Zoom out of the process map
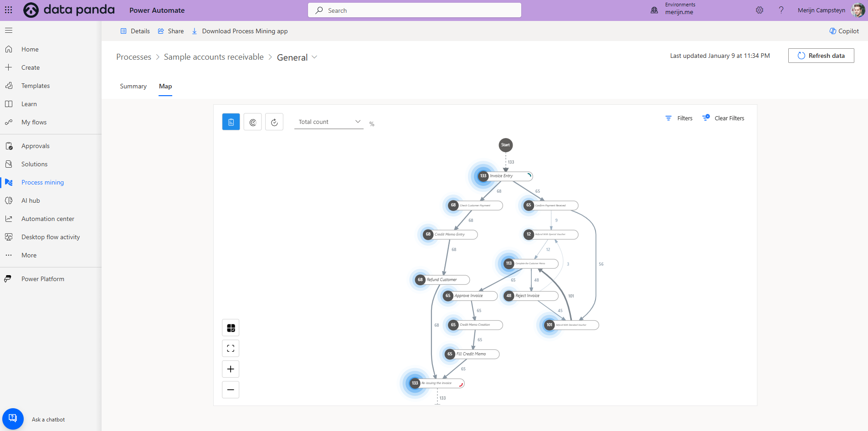868x431 pixels. point(231,390)
